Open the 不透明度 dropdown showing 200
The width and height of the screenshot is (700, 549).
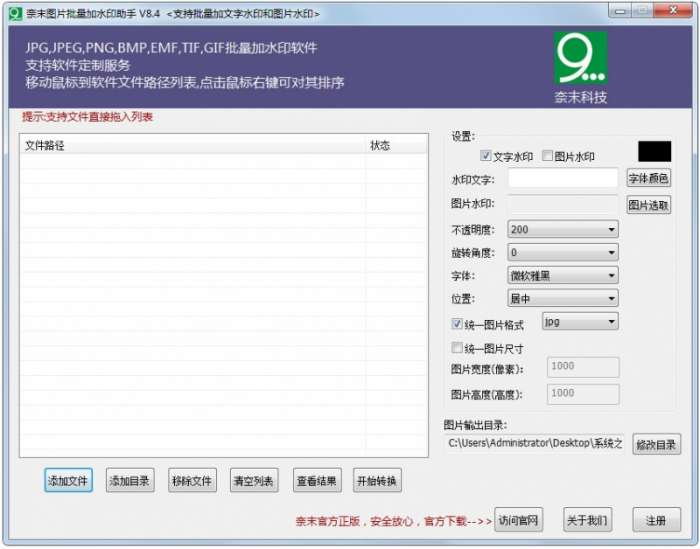click(563, 229)
